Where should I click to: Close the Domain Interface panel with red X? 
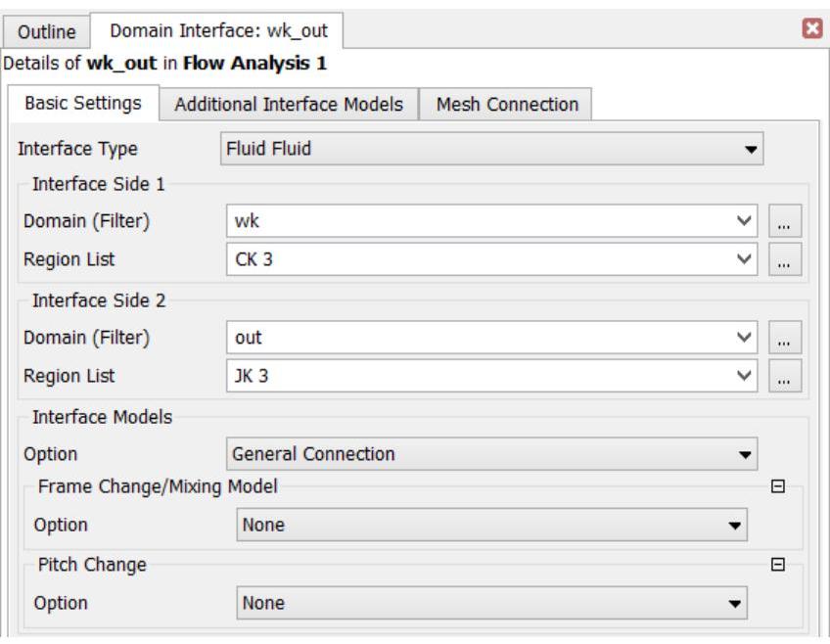(x=811, y=29)
